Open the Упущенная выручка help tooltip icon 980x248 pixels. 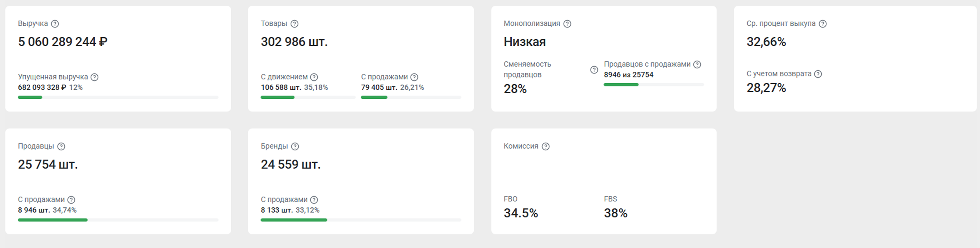click(95, 77)
